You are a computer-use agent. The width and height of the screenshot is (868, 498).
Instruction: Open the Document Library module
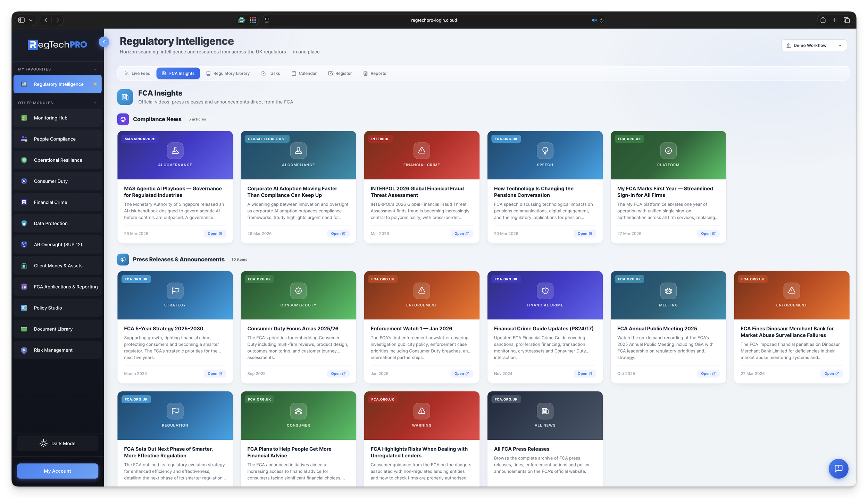[57, 329]
